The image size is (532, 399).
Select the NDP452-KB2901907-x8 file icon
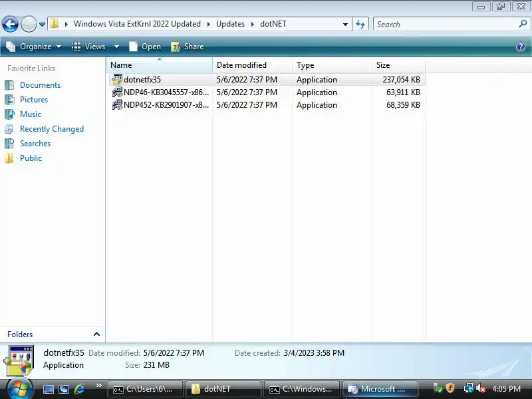pyautogui.click(x=117, y=104)
